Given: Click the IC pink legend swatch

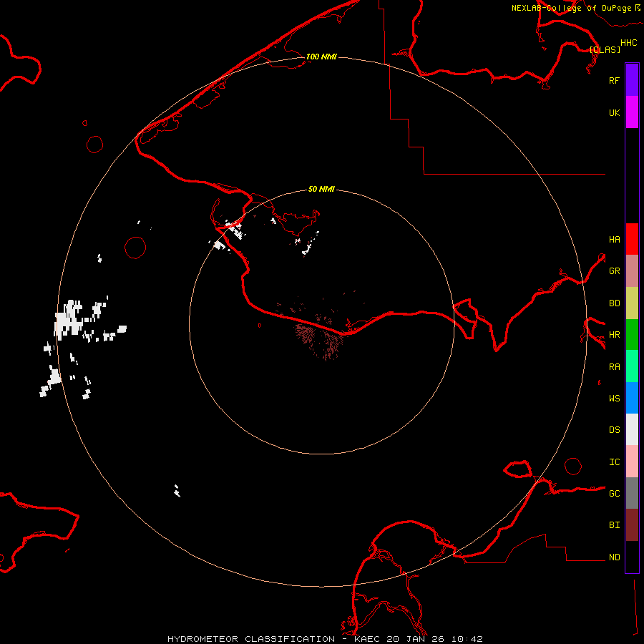Looking at the screenshot, I should 632,462.
